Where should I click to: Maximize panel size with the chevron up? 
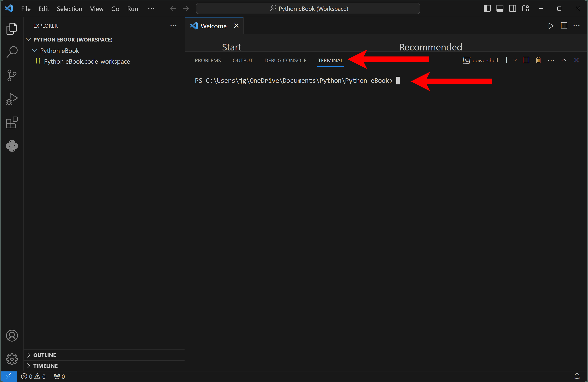pyautogui.click(x=564, y=60)
